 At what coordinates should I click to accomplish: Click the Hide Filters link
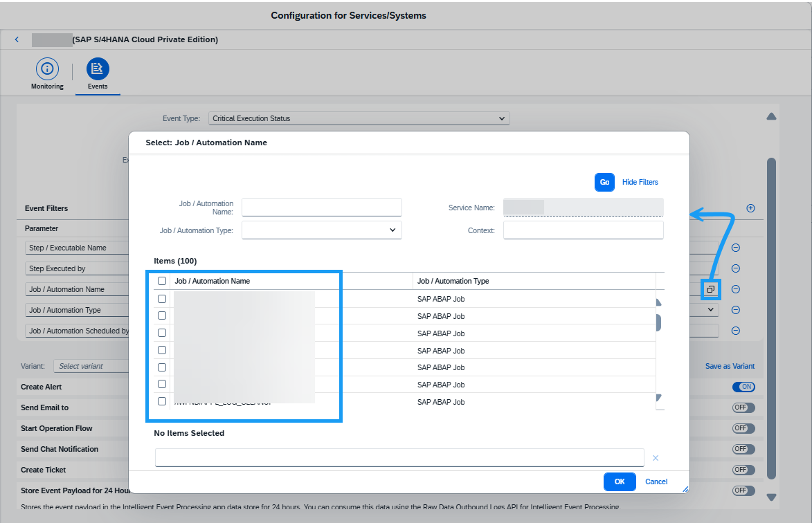tap(640, 182)
